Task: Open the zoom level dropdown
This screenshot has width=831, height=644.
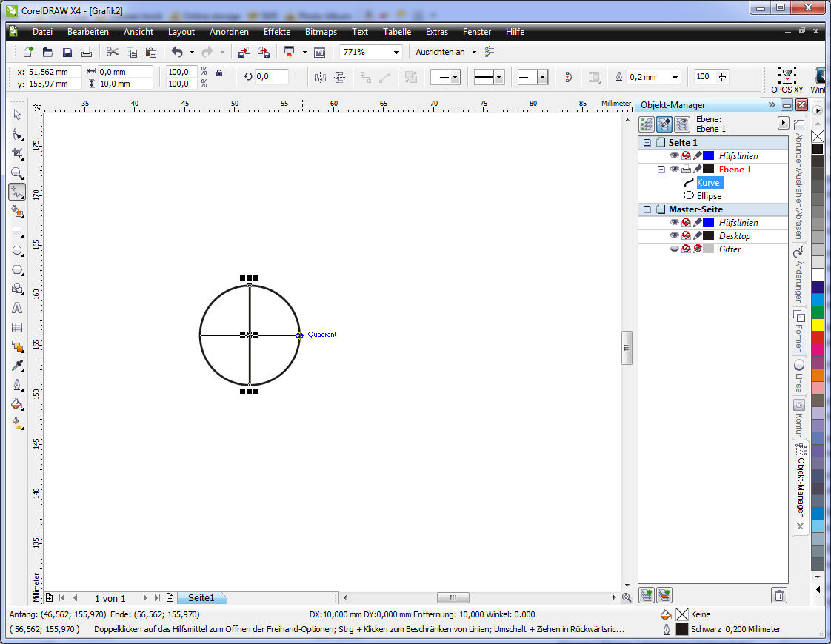Action: (x=397, y=52)
